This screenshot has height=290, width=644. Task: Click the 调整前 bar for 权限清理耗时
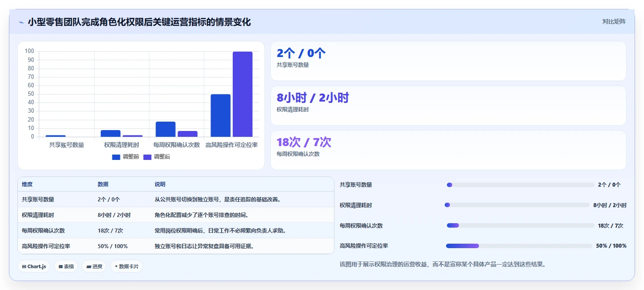click(x=111, y=133)
